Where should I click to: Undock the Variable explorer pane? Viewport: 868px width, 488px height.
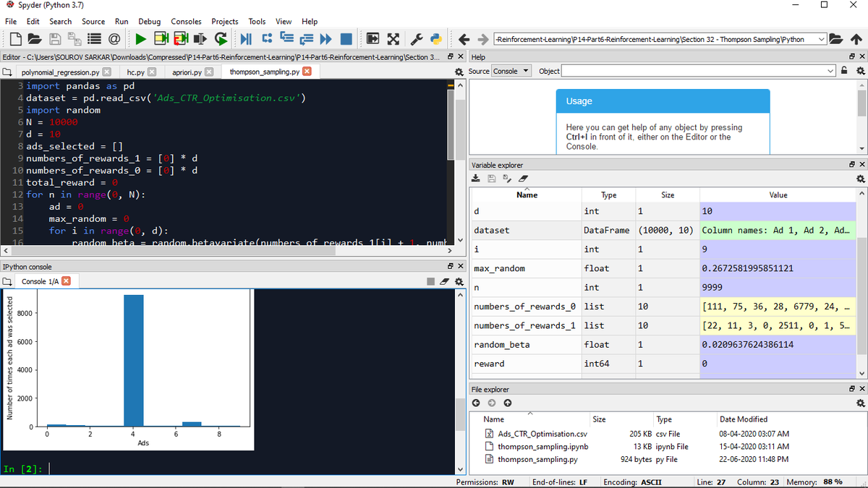click(852, 165)
